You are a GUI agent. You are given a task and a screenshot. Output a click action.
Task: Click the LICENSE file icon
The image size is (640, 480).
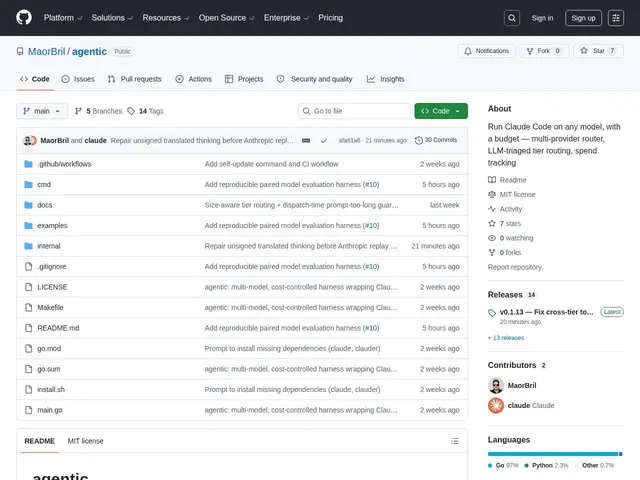28,287
